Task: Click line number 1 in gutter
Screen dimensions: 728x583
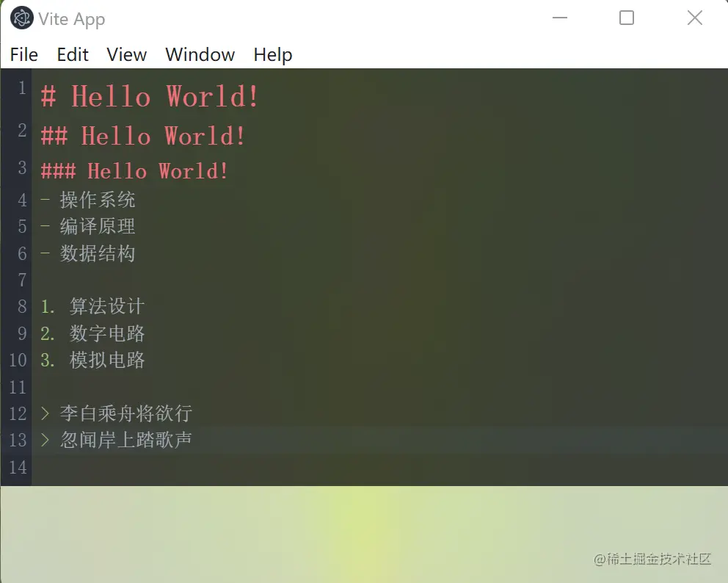Action: click(21, 88)
